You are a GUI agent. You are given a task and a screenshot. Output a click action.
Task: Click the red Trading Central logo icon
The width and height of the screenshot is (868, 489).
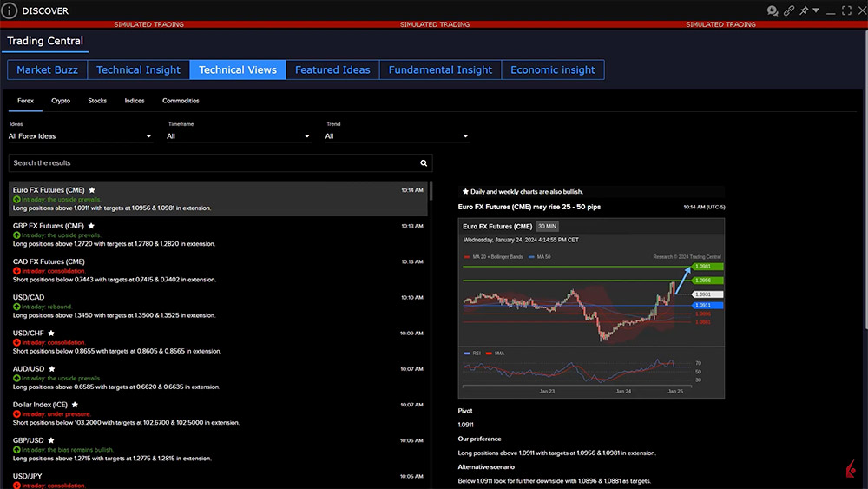coord(851,468)
